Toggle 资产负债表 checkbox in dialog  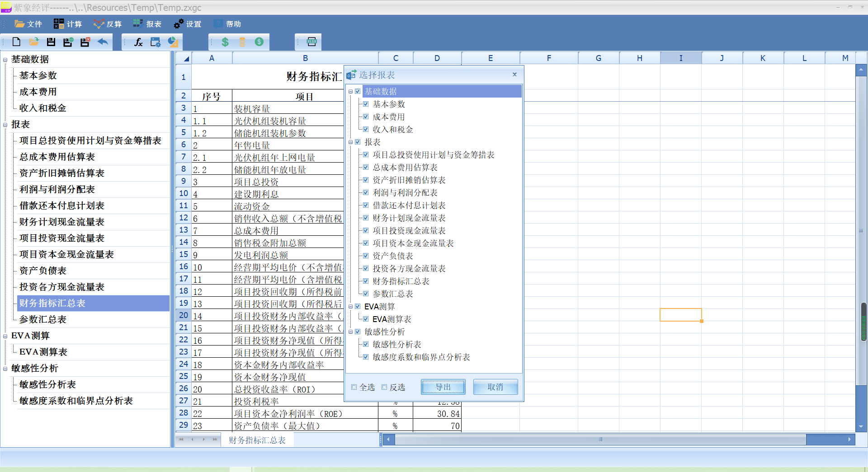[x=366, y=256]
